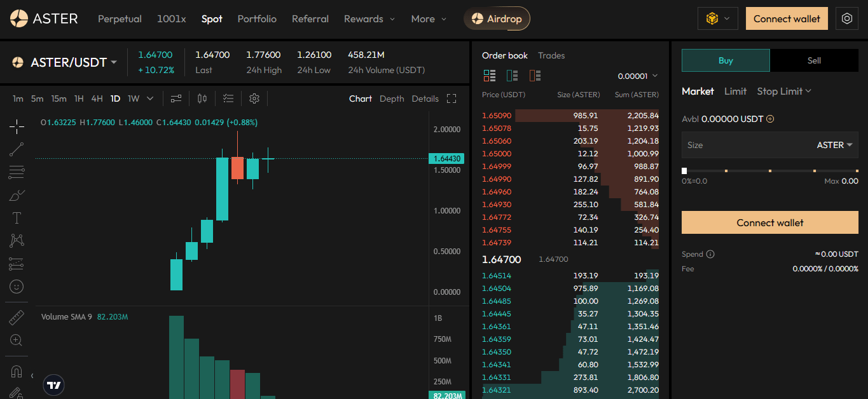Expand the ASTER/USDT pair selector
Viewport: 868px width, 399px height.
[114, 62]
